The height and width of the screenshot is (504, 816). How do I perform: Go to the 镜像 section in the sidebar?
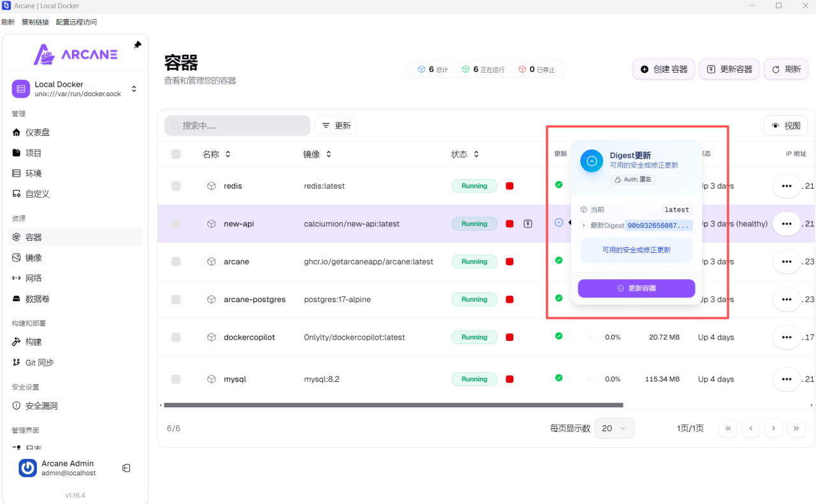tap(75, 257)
